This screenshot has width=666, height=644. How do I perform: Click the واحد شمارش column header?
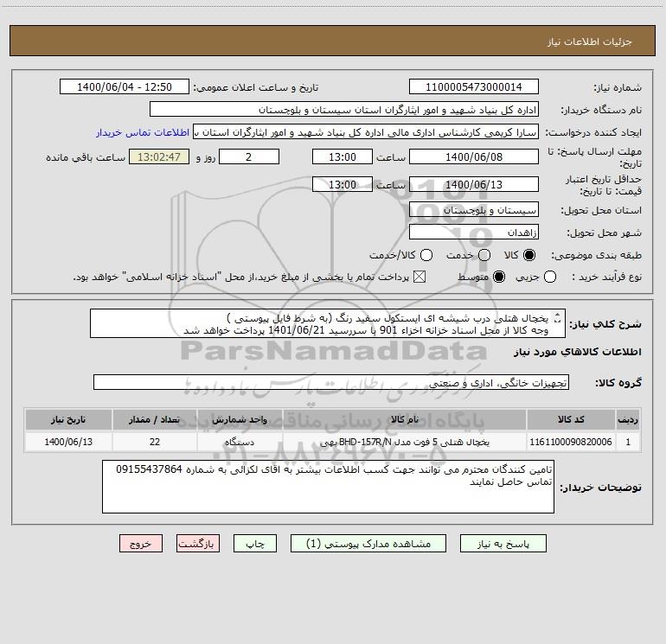tap(240, 419)
